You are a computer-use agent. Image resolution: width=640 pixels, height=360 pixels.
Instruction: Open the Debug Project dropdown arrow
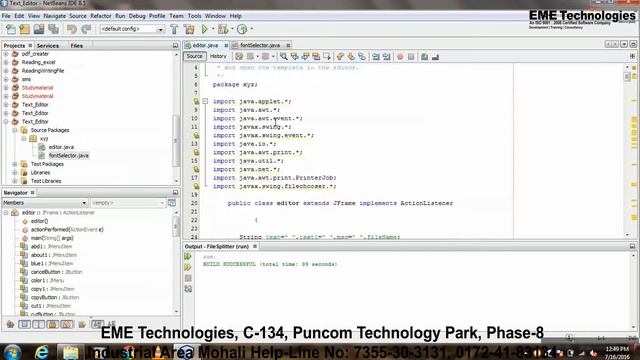(232, 29)
